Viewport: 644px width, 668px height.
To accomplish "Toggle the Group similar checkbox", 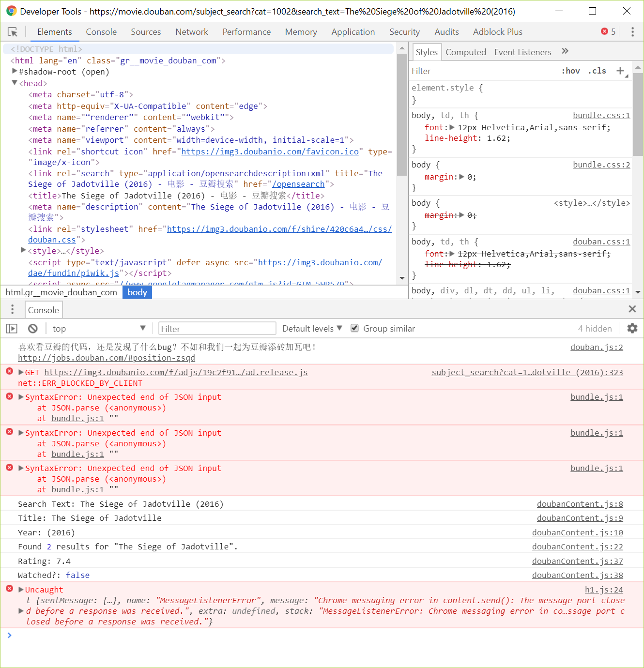I will click(354, 328).
